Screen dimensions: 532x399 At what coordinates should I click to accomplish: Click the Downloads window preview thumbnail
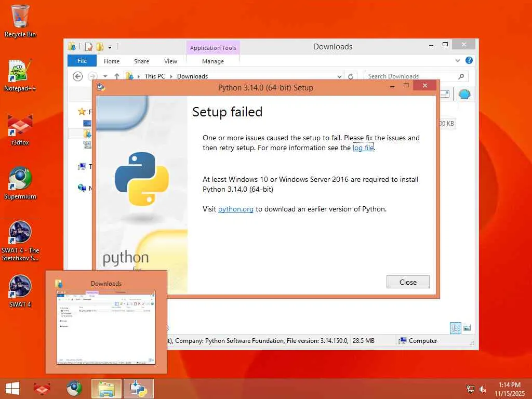(x=106, y=327)
